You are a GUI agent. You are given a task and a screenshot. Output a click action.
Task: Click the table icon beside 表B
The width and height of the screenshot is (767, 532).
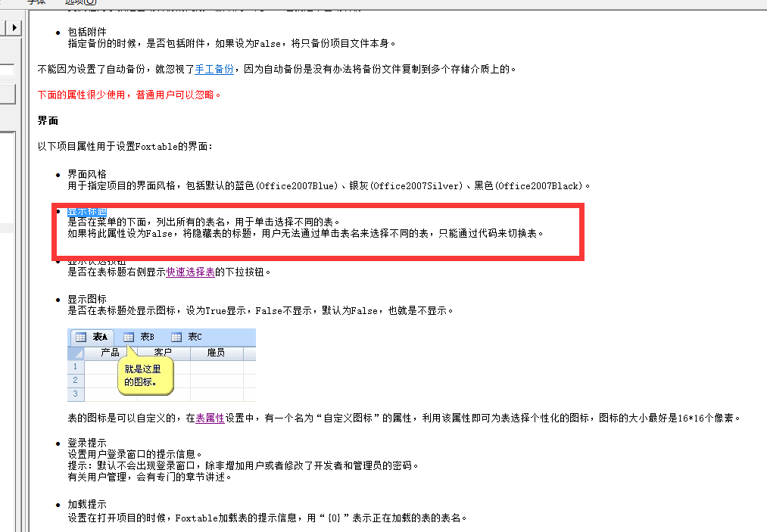click(129, 337)
